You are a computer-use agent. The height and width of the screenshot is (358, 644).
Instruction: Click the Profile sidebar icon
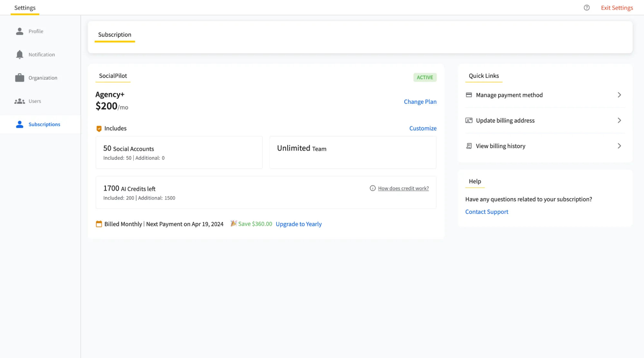[20, 31]
